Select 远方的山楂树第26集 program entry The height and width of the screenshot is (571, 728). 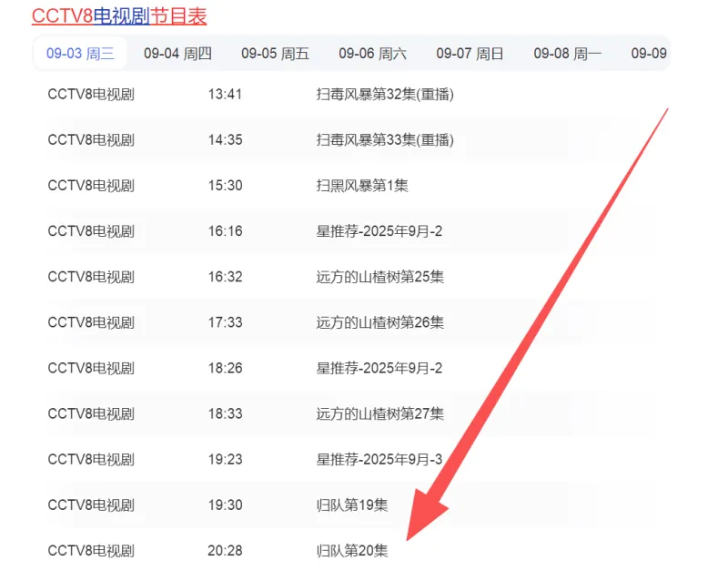point(379,322)
